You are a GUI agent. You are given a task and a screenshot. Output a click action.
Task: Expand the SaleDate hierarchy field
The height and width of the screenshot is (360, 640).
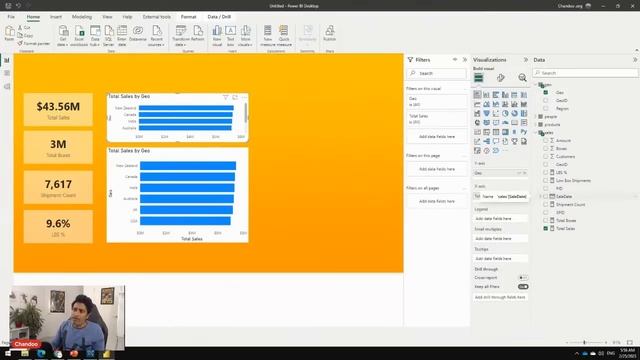click(541, 196)
